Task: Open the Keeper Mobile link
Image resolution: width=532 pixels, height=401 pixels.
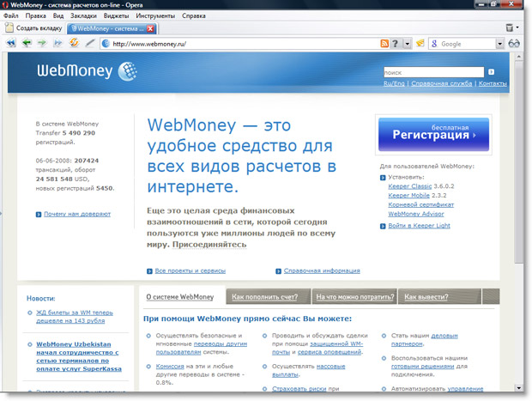Action: coord(408,195)
